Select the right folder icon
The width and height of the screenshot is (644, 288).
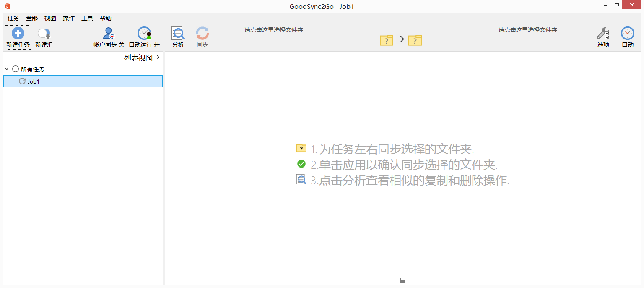415,40
